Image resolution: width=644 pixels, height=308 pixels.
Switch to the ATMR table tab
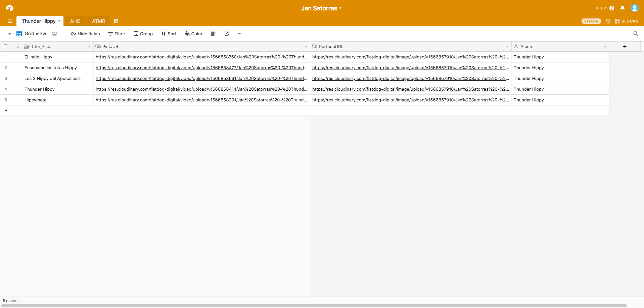tap(98, 21)
